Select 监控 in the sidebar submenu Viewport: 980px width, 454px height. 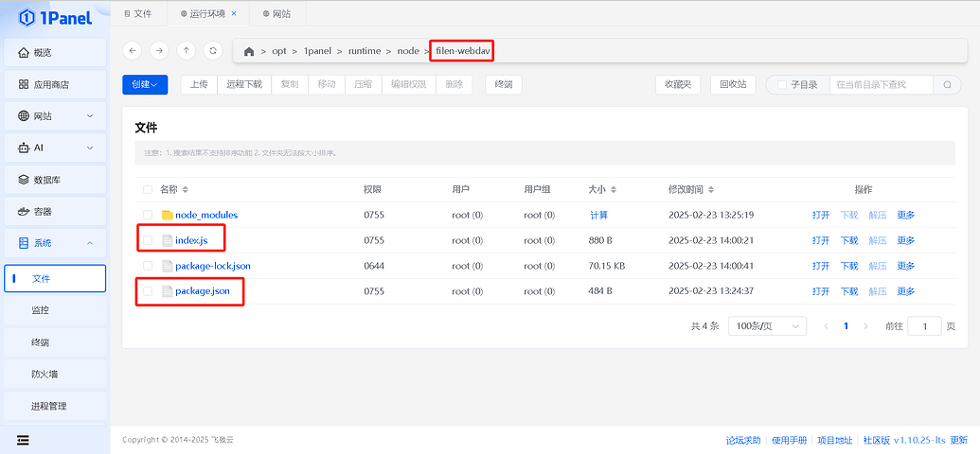click(x=55, y=310)
